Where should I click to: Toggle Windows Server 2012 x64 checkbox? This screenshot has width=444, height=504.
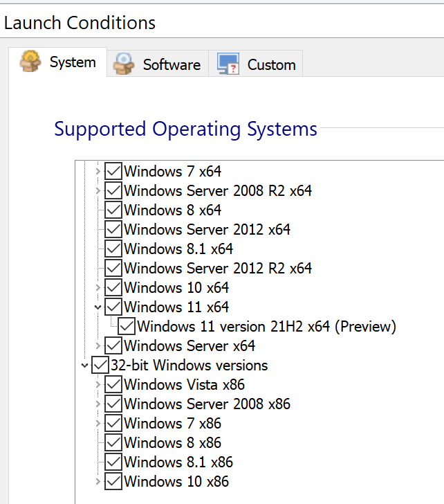click(113, 230)
